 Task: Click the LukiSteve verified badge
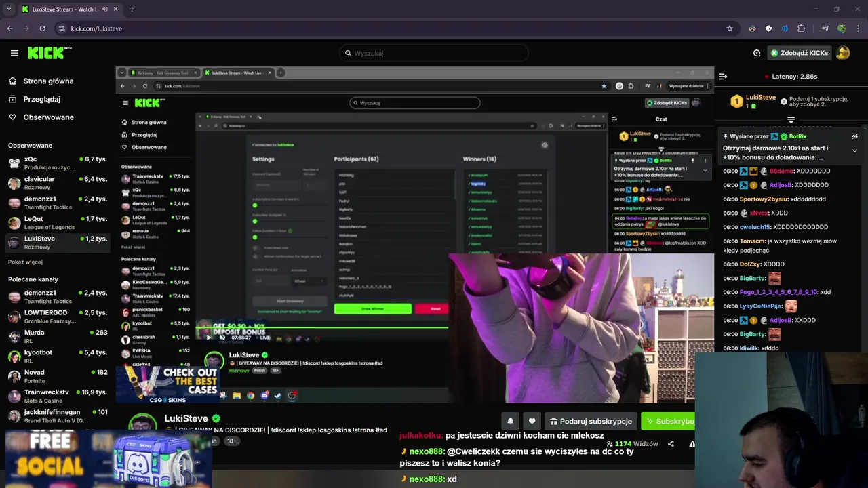click(216, 419)
